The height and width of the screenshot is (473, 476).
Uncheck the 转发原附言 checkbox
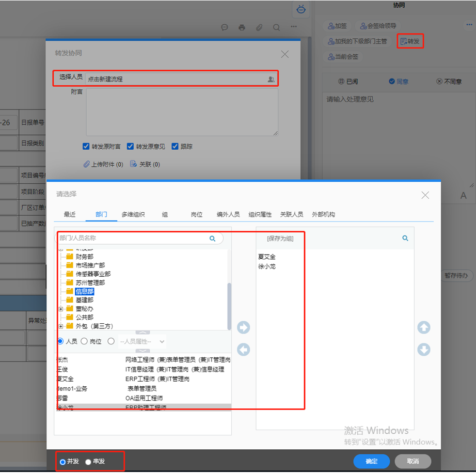coord(86,147)
